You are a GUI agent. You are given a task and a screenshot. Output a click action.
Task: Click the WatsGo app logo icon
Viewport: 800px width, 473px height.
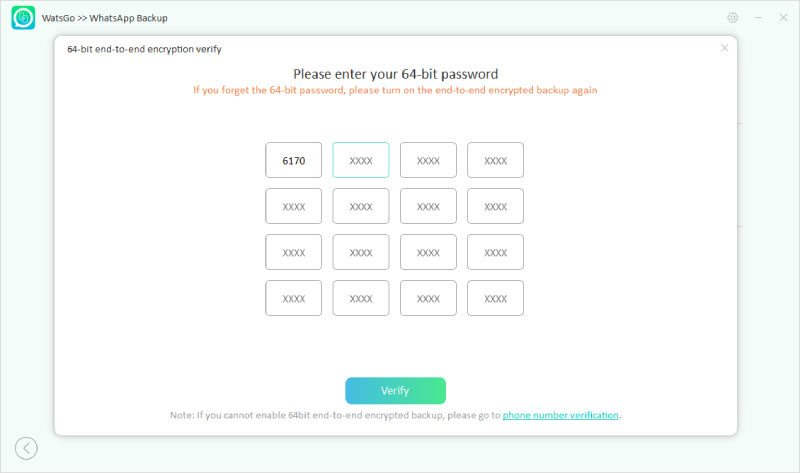23,18
